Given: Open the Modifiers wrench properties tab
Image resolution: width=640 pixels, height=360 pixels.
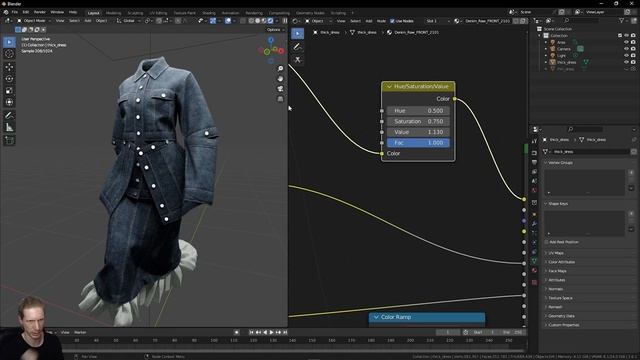Looking at the screenshot, I should 534,224.
